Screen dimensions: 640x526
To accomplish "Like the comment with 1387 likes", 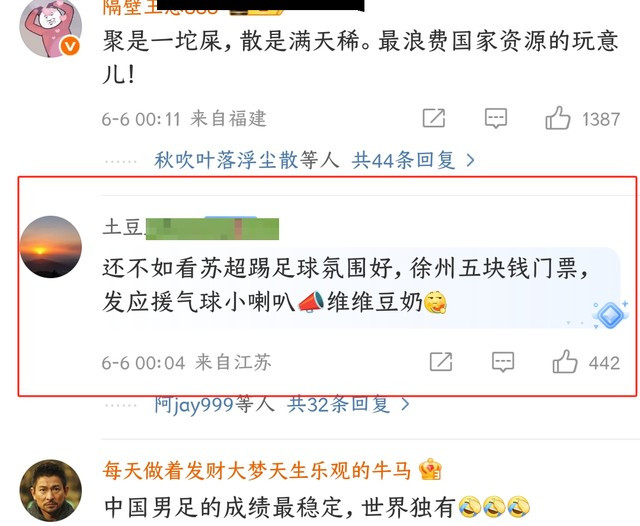I will pyautogui.click(x=558, y=118).
